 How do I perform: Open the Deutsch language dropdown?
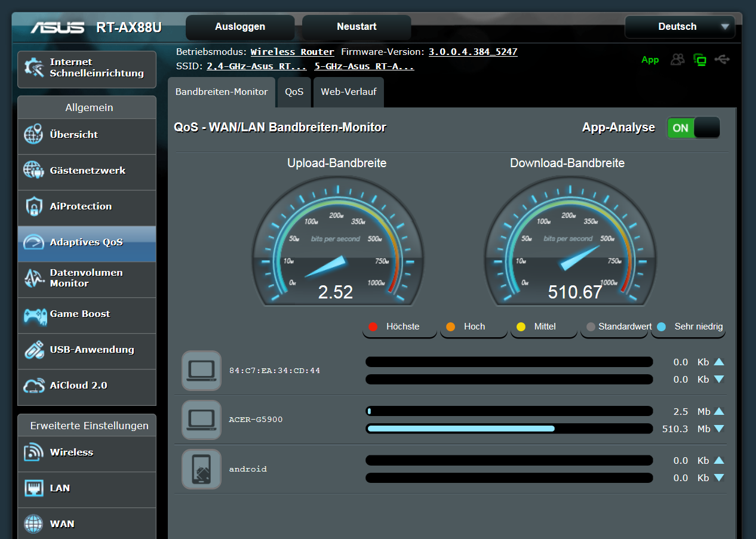point(680,27)
